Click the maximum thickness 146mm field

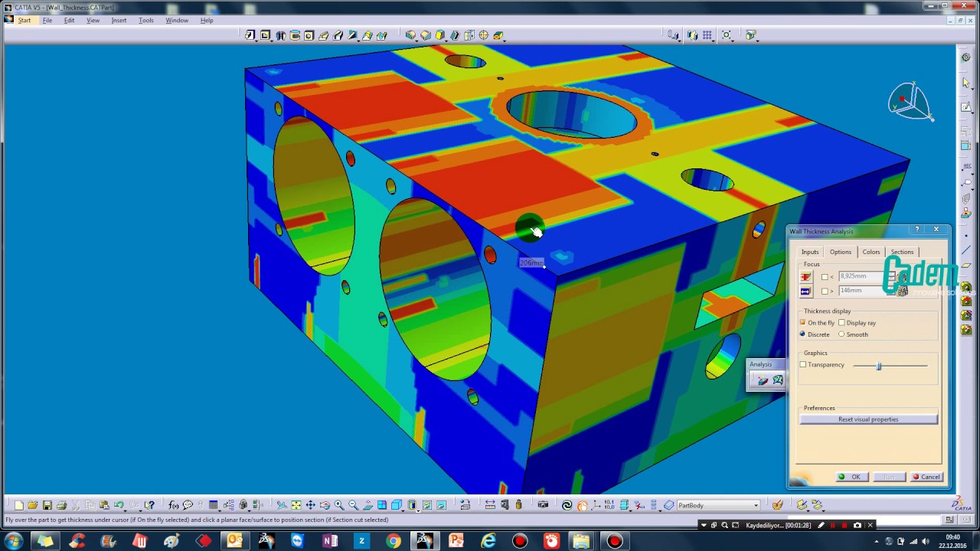(x=863, y=291)
